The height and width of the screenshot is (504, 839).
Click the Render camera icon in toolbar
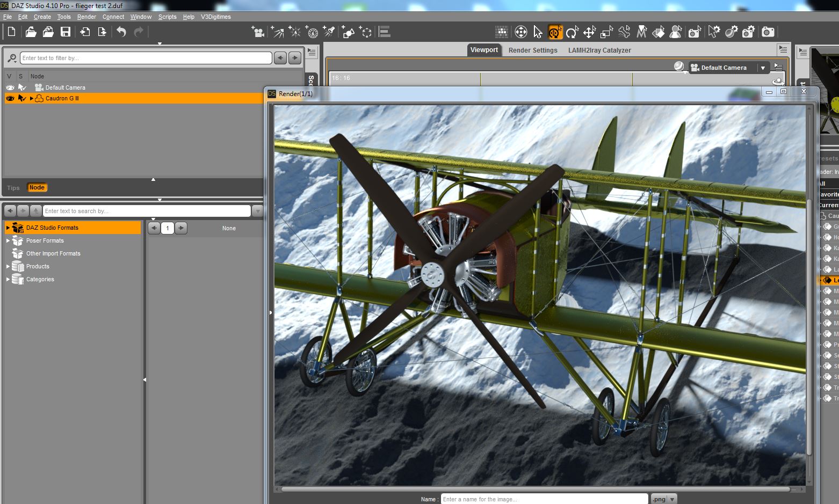pos(768,32)
